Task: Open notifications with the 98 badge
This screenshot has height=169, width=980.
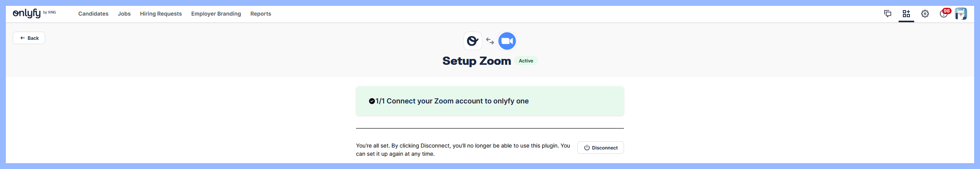Action: coord(944,14)
